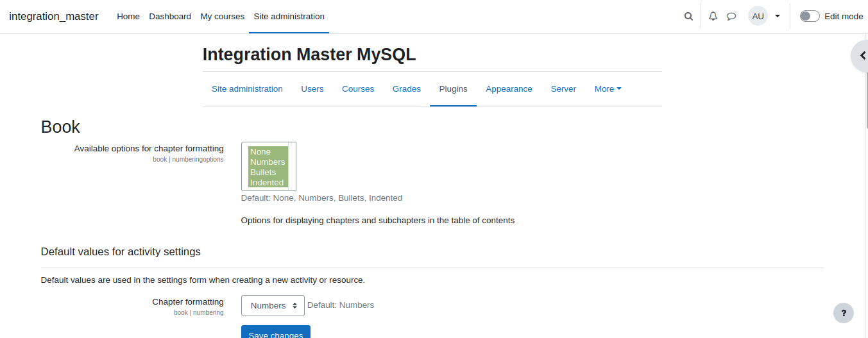This screenshot has height=338, width=868.
Task: Go to Home in top navigation
Action: [128, 17]
